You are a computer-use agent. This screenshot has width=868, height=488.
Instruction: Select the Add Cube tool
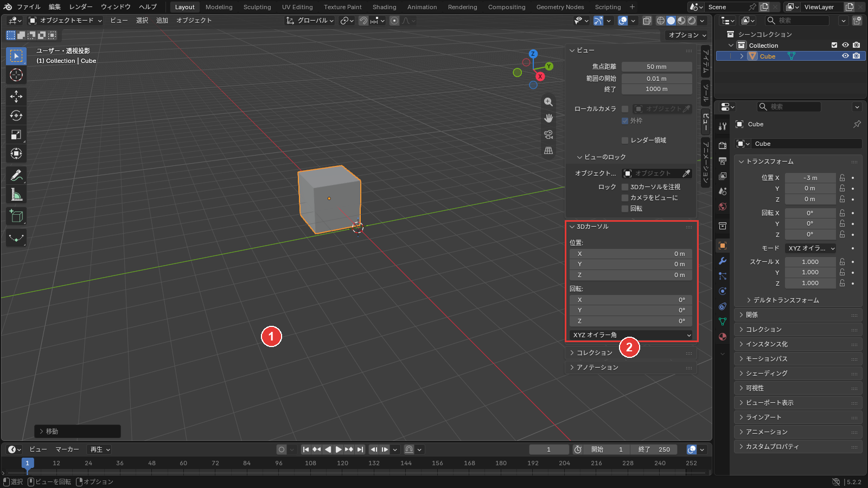click(x=16, y=216)
